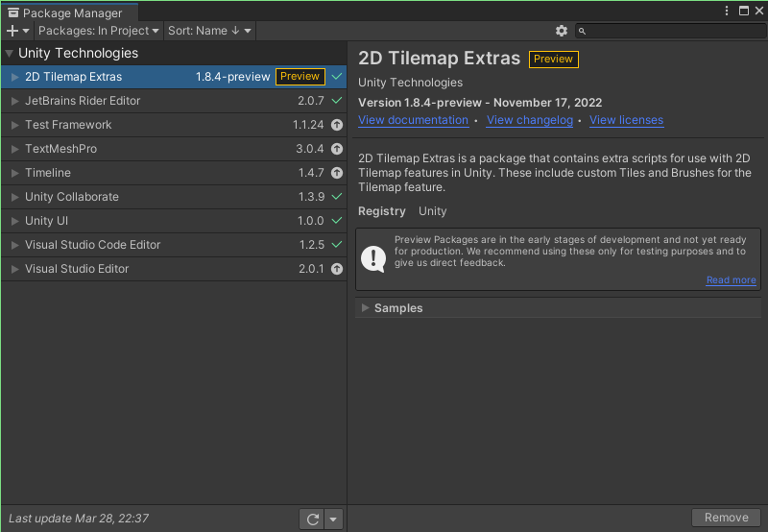This screenshot has height=532, width=768.
Task: Focus the package search field
Action: pyautogui.click(x=670, y=31)
